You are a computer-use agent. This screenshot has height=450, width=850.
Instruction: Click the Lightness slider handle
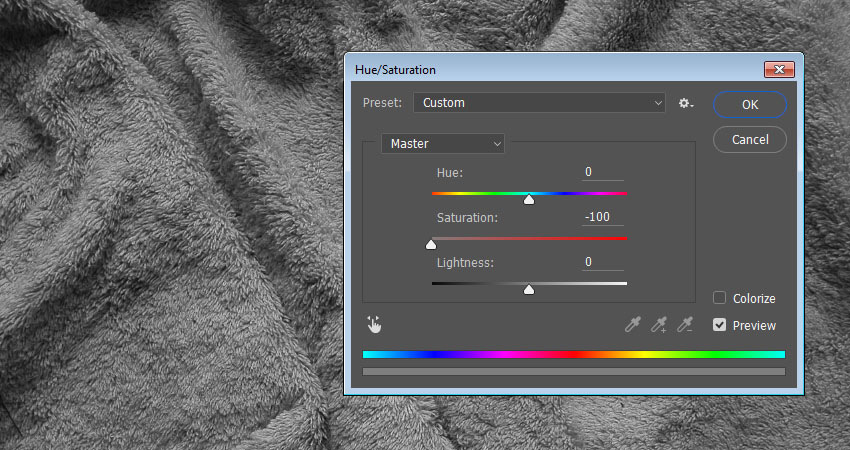tap(529, 289)
